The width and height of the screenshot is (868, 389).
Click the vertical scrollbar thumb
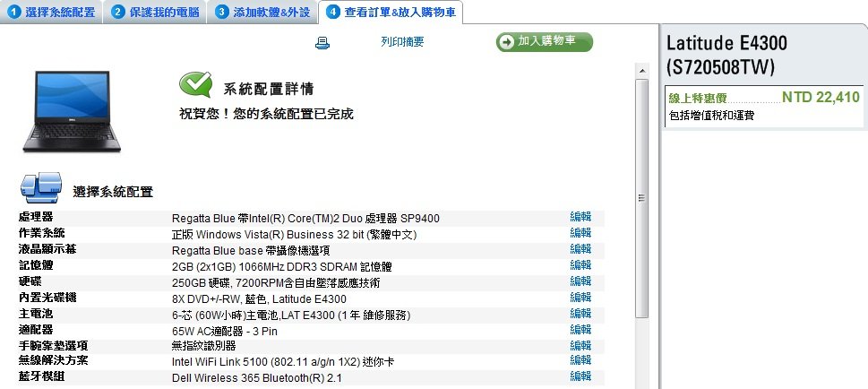pyautogui.click(x=641, y=198)
